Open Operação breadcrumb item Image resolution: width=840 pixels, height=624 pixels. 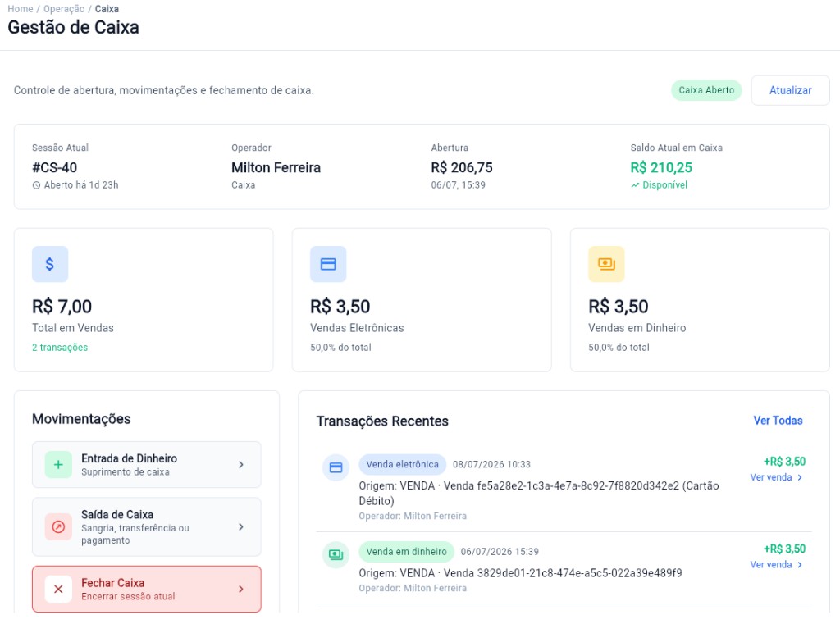(x=64, y=9)
